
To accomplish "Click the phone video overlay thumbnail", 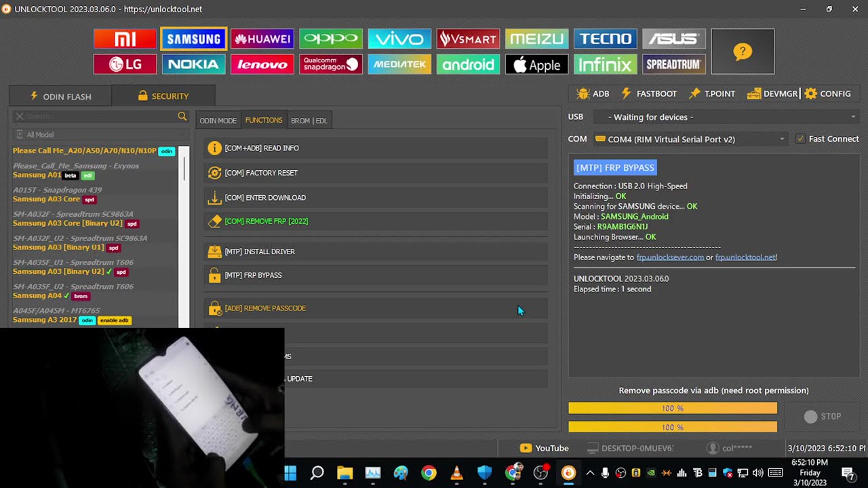I will point(142,408).
